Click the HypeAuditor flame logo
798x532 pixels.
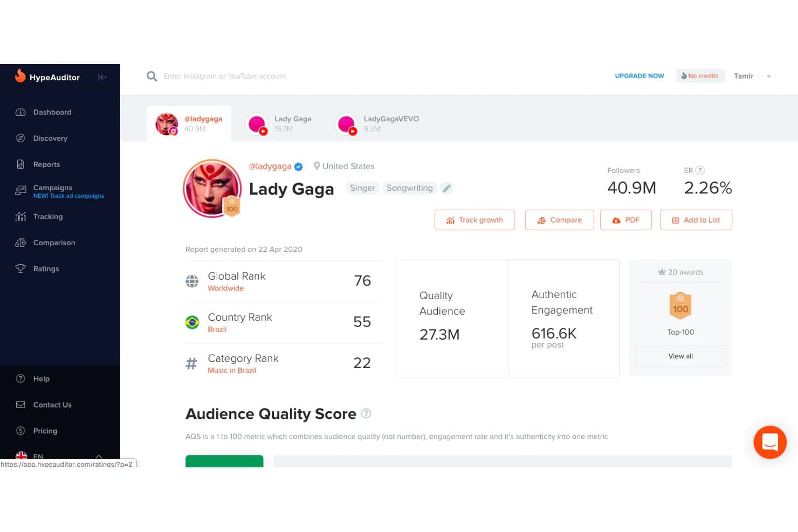point(20,76)
